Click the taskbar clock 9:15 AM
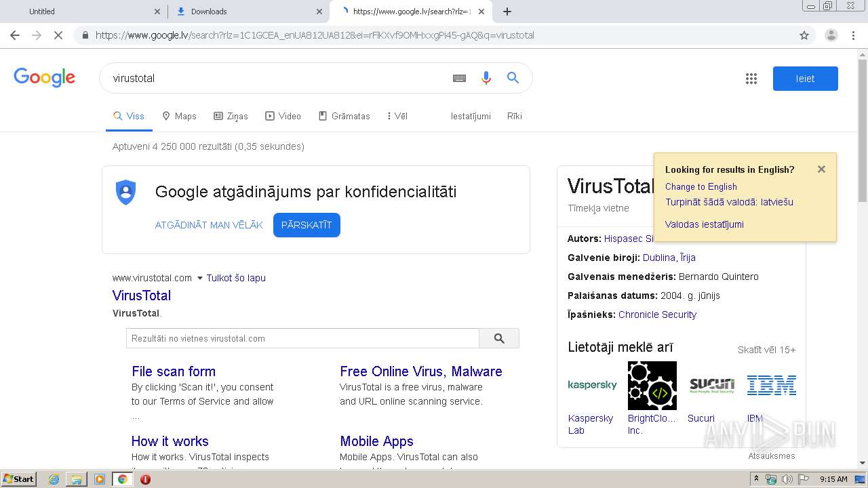Viewport: 868px width, 488px height. (x=833, y=479)
